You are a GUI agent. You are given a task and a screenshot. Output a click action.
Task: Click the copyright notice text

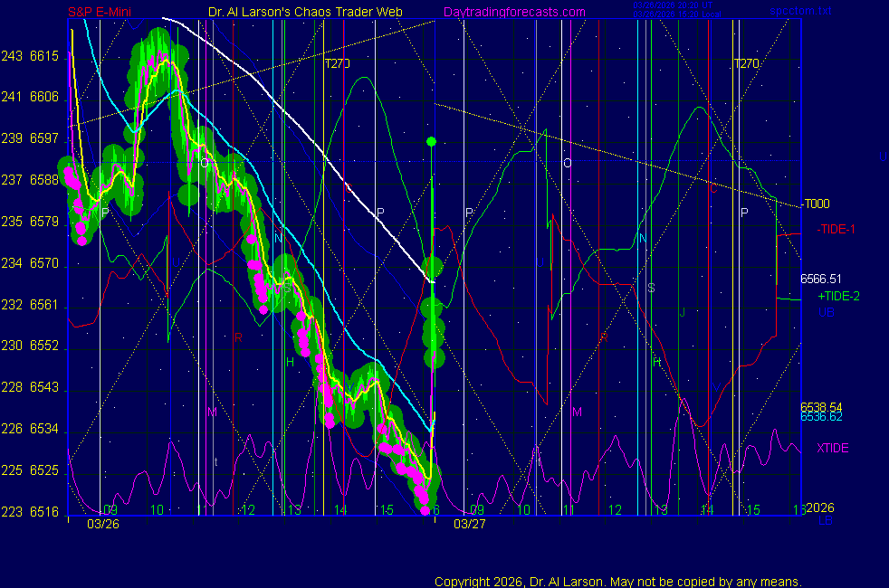pyautogui.click(x=618, y=582)
